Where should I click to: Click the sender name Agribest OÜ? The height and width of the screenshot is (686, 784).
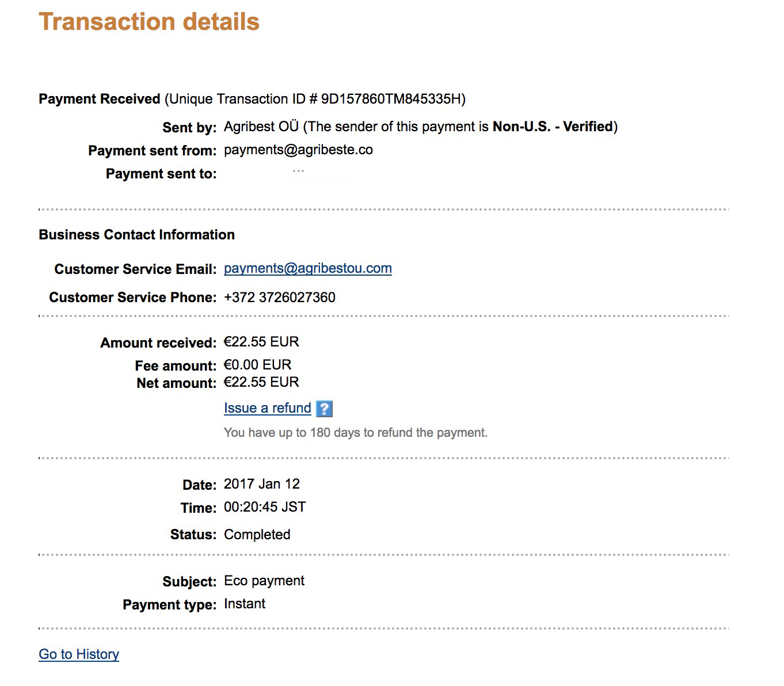click(x=261, y=127)
